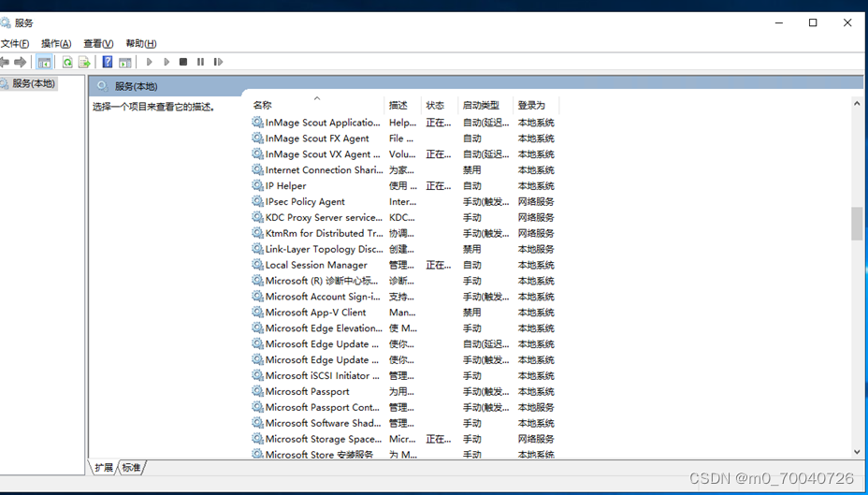This screenshot has height=495, width=868.
Task: Click the vertical scrollbar thumb
Action: pos(857,224)
